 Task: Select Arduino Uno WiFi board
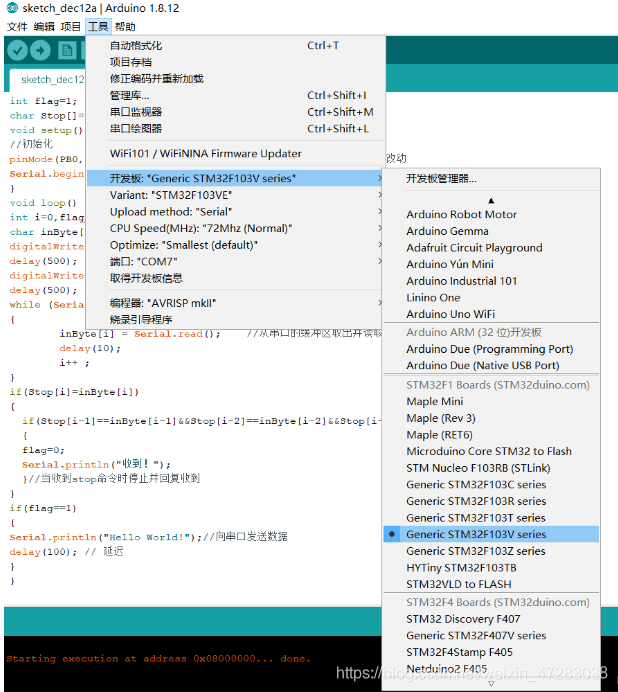(491, 314)
